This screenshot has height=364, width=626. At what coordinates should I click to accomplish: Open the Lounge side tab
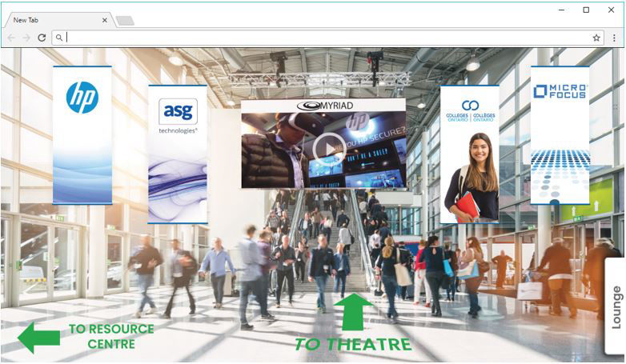click(615, 306)
